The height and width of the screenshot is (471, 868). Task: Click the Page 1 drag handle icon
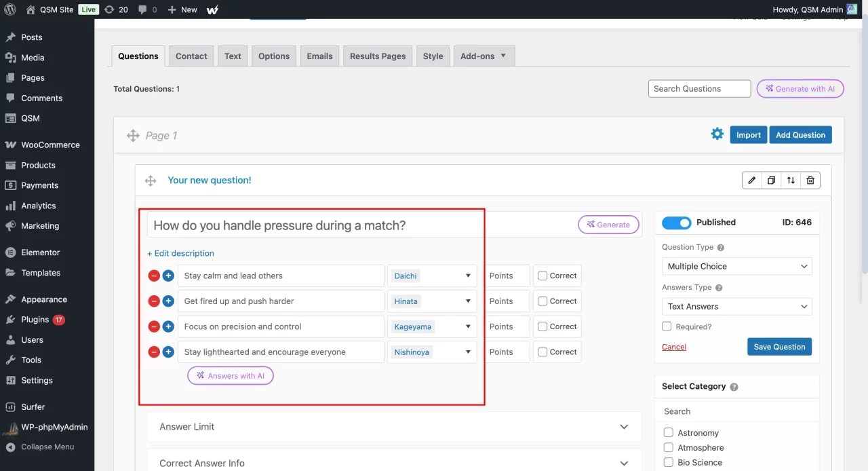[x=133, y=136]
